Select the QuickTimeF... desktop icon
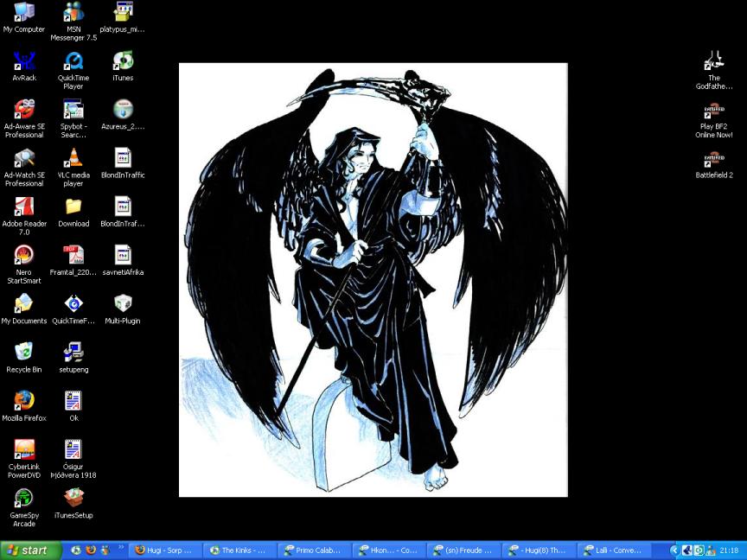The width and height of the screenshot is (747, 560). click(x=73, y=309)
